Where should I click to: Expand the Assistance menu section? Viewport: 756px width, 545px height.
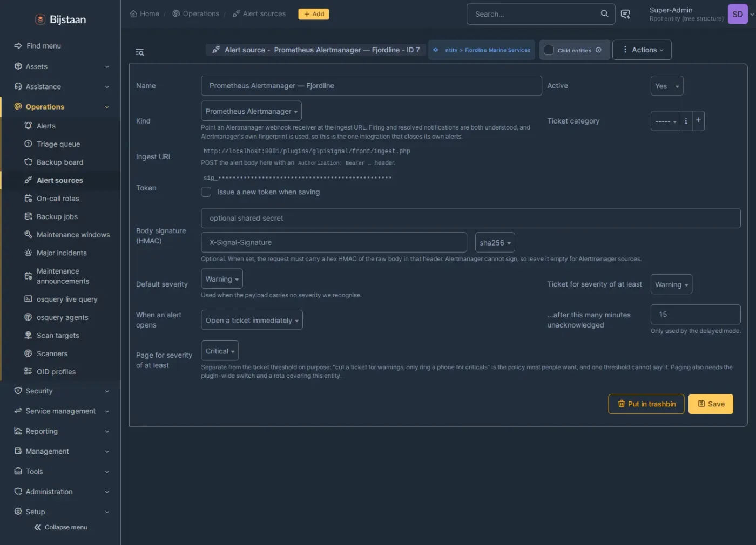click(x=62, y=86)
